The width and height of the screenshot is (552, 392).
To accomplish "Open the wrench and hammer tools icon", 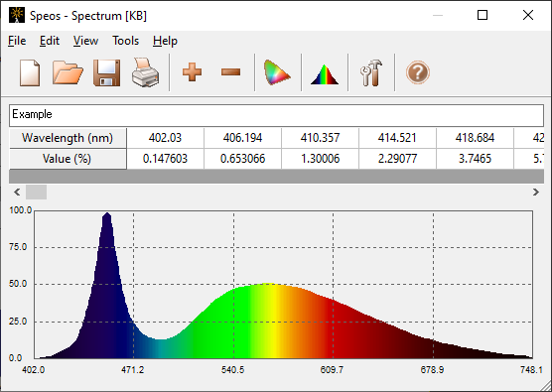I will tap(371, 72).
